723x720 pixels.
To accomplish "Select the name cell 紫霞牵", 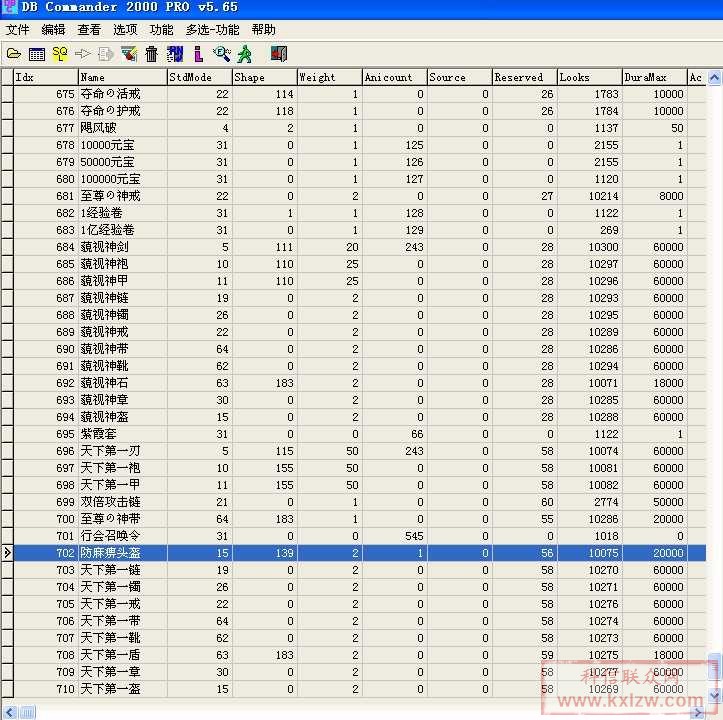I will click(122, 434).
